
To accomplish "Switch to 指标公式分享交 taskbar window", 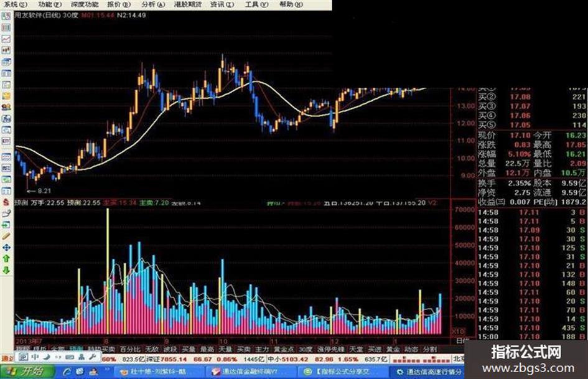I will pos(342,372).
